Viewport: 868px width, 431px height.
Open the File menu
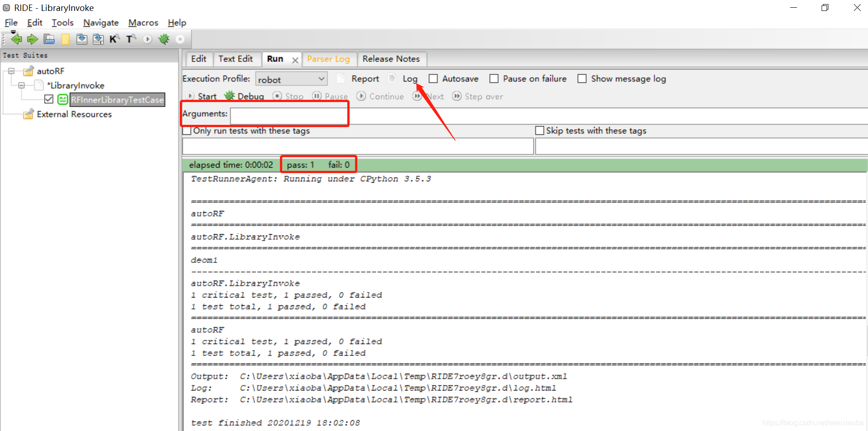pos(11,22)
